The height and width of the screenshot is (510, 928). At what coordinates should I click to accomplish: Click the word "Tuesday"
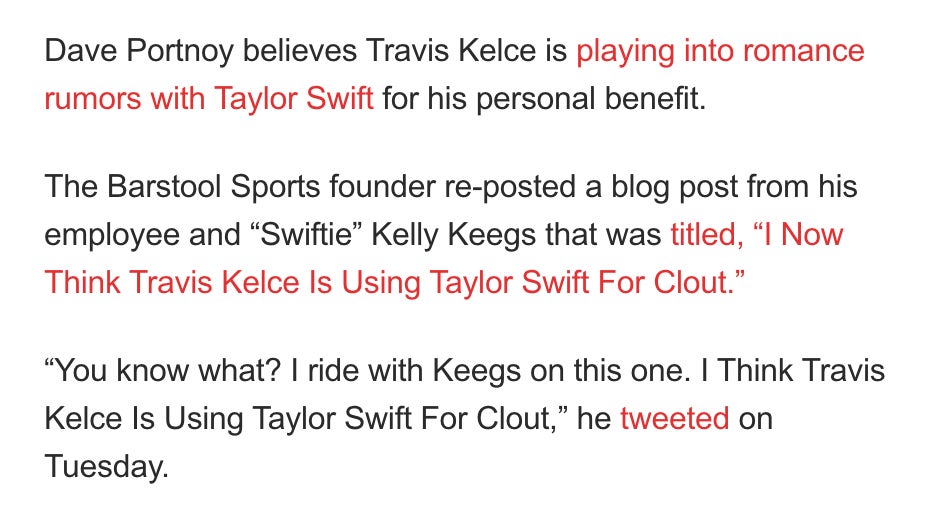coord(104,466)
